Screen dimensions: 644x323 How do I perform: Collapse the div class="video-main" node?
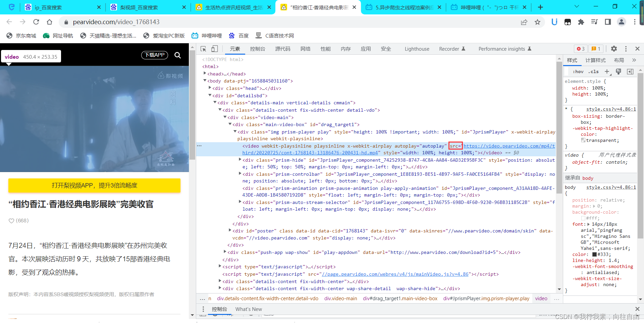[225, 117]
